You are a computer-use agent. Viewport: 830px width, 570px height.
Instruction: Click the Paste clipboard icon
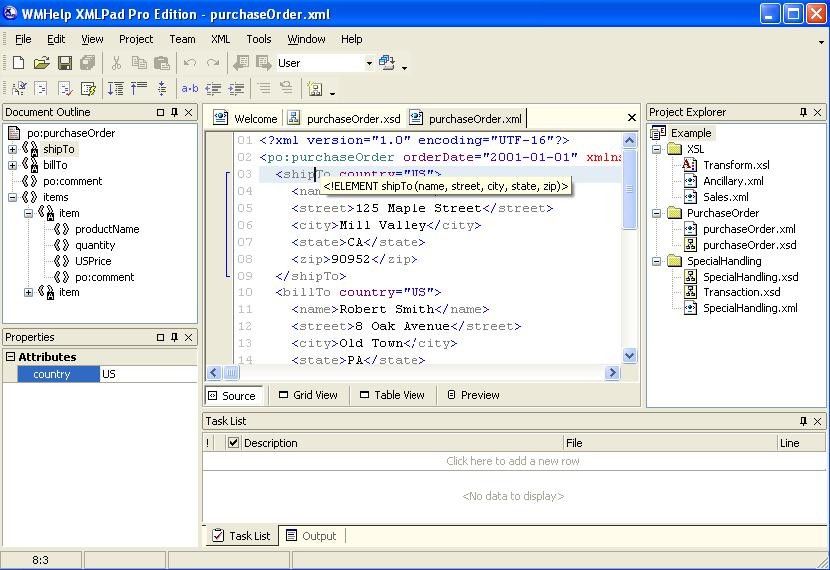162,63
